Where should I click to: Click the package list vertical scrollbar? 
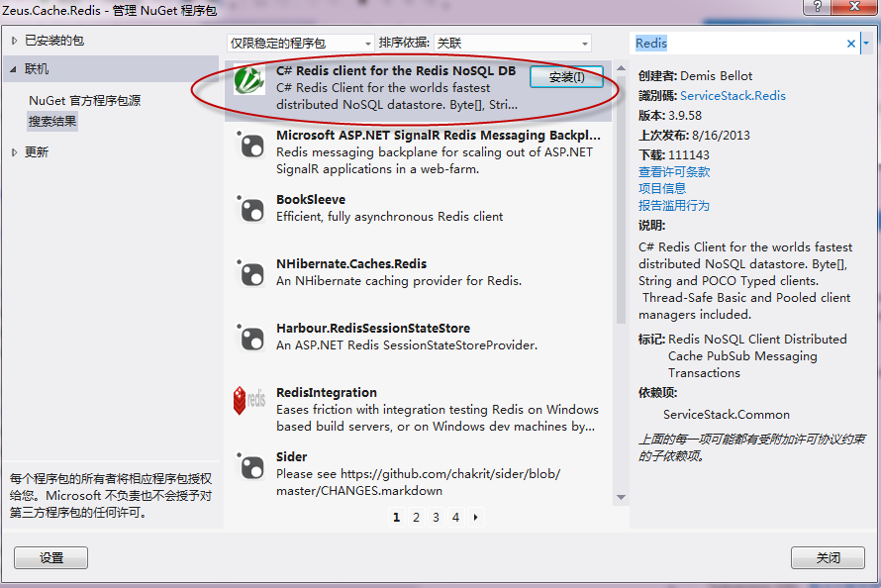[621, 198]
